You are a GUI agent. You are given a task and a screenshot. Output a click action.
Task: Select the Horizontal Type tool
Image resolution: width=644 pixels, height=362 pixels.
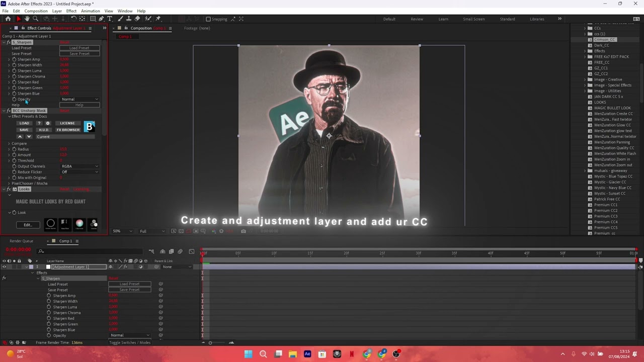(110, 19)
